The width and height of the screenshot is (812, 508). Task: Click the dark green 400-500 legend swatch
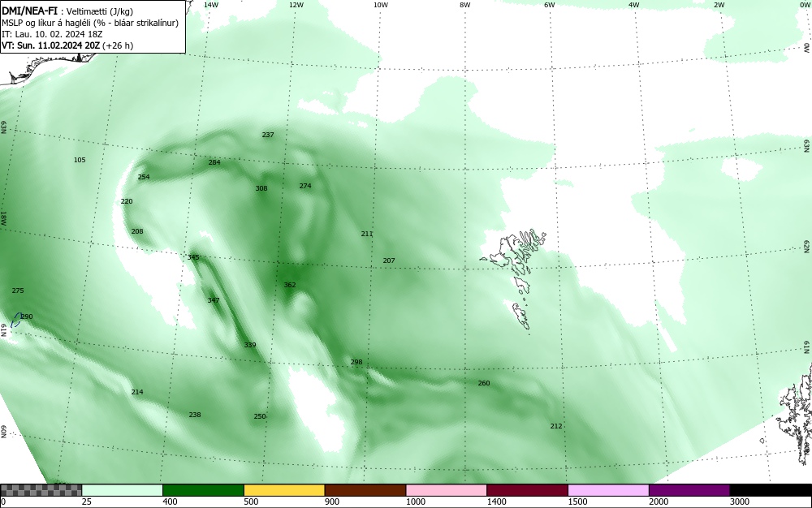[203, 490]
